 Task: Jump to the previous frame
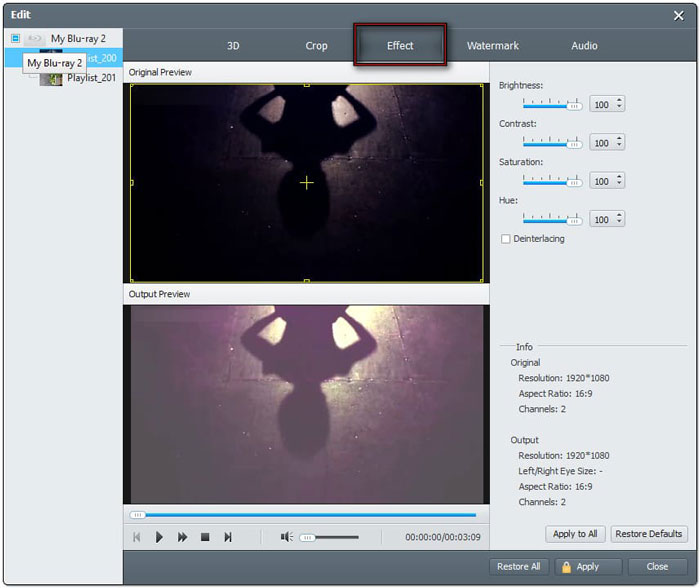point(137,537)
